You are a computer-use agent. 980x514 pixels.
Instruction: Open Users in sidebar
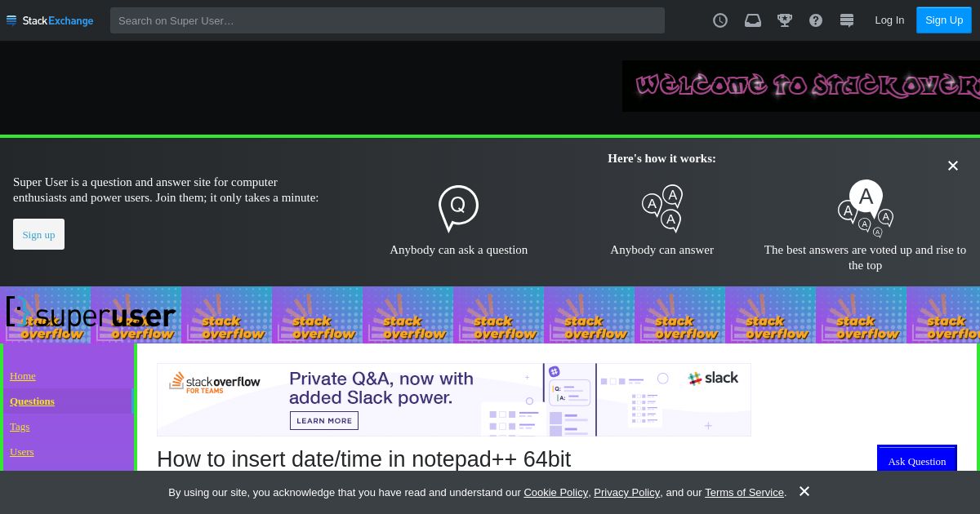(22, 451)
